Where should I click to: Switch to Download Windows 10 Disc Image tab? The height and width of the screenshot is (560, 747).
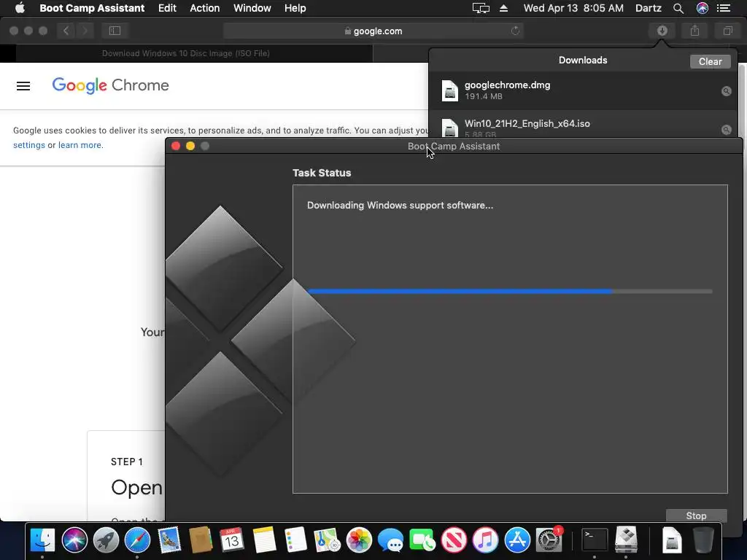click(186, 53)
